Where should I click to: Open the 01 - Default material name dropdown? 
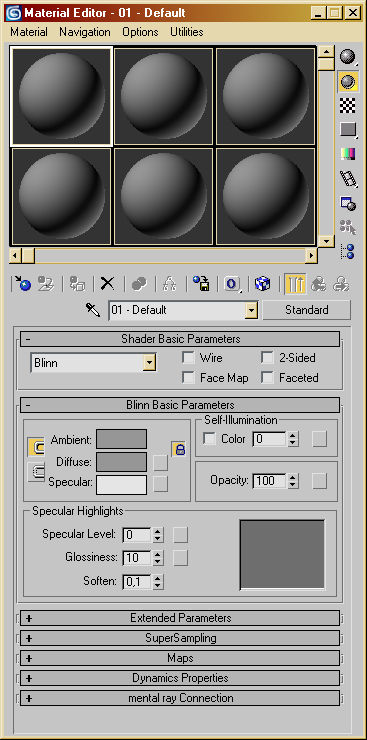251,311
